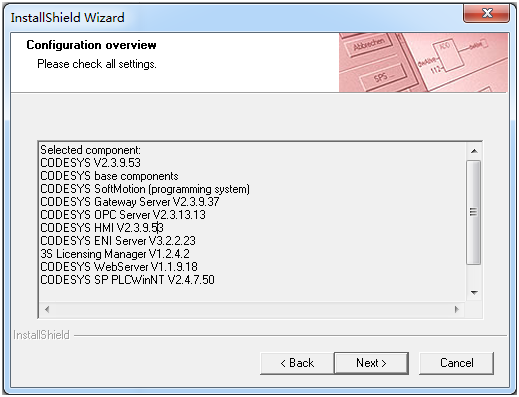
Task: Click the CODESYS SoftMotion programming system line
Action: click(145, 189)
